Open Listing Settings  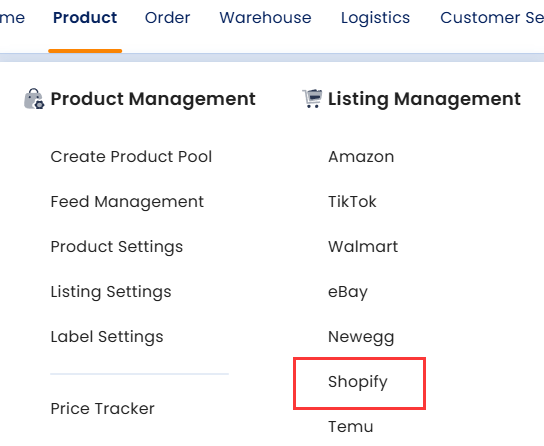[111, 292]
